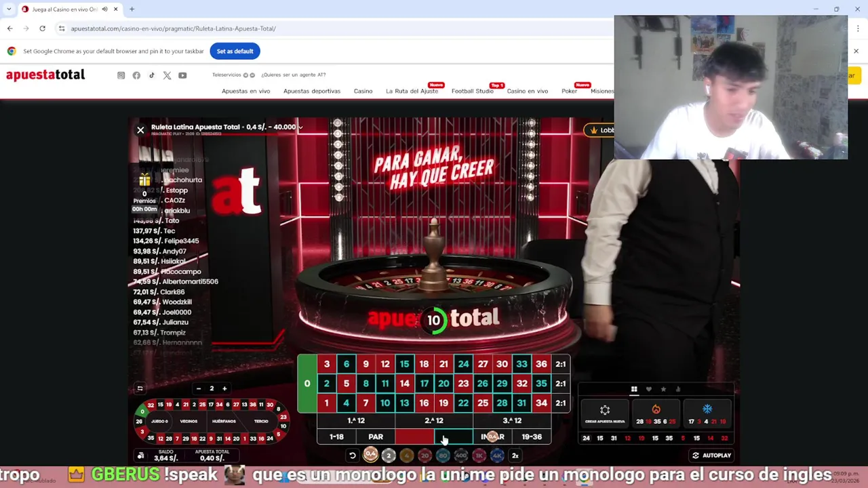Open the Football Studio menu item
The image size is (868, 488).
473,91
